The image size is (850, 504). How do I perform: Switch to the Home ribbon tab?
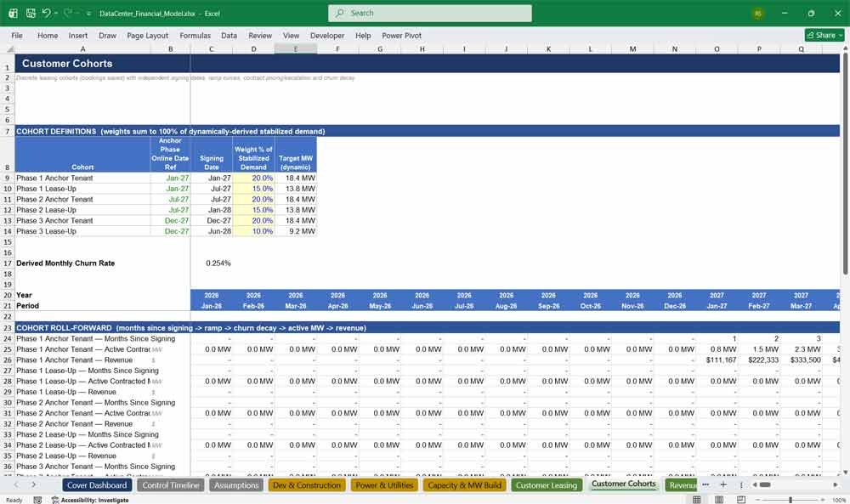48,35
